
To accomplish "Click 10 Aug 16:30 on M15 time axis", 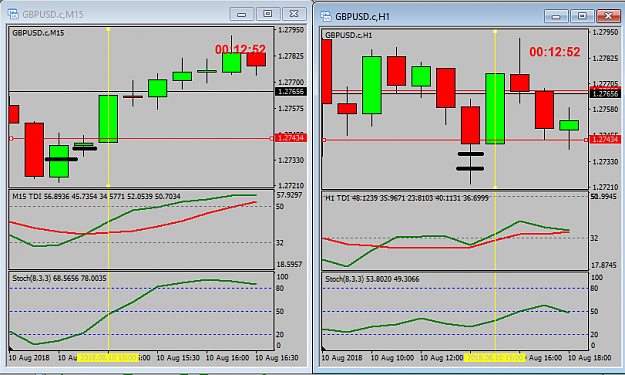I will point(276,358).
